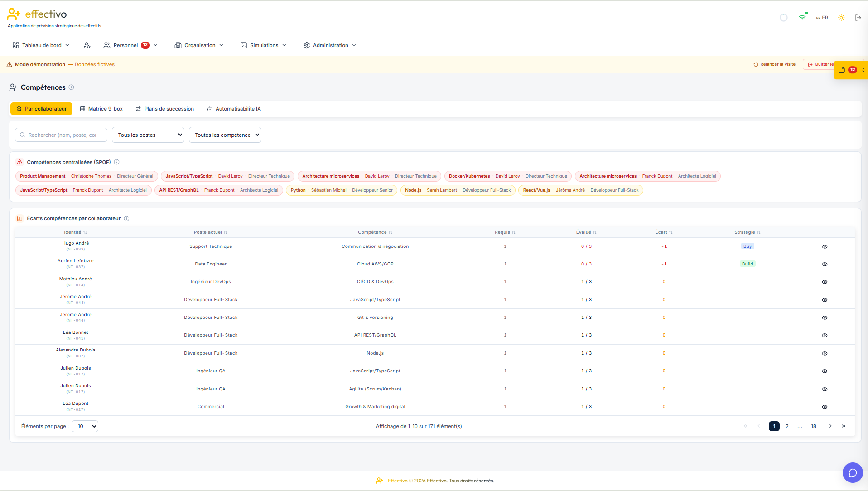Viewport: 868px width, 491px height.
Task: Show info tooltip next to Compétences title
Action: pos(71,87)
